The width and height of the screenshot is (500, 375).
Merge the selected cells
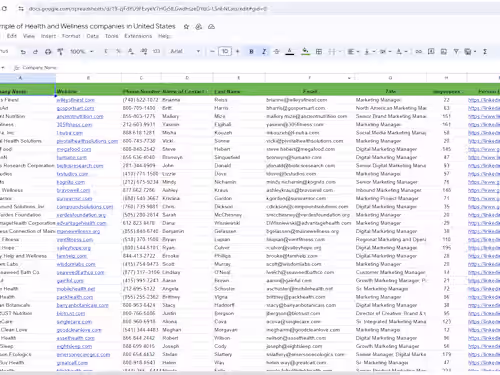point(332,51)
